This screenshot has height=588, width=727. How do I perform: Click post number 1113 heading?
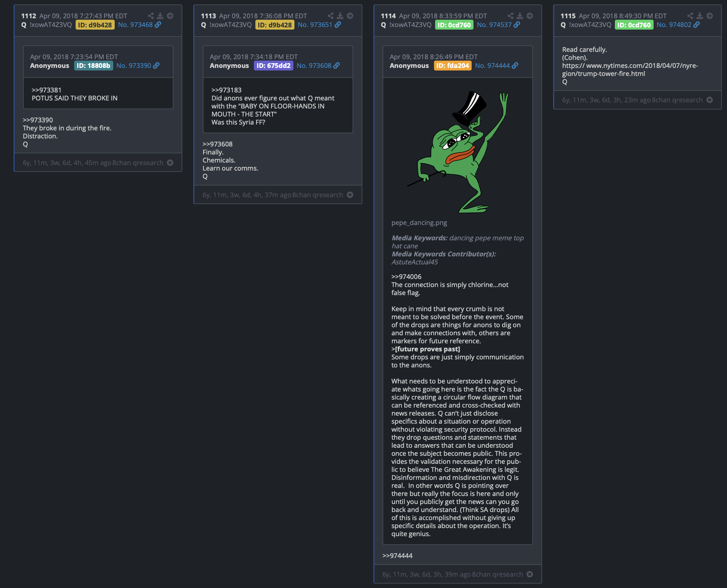tap(208, 16)
